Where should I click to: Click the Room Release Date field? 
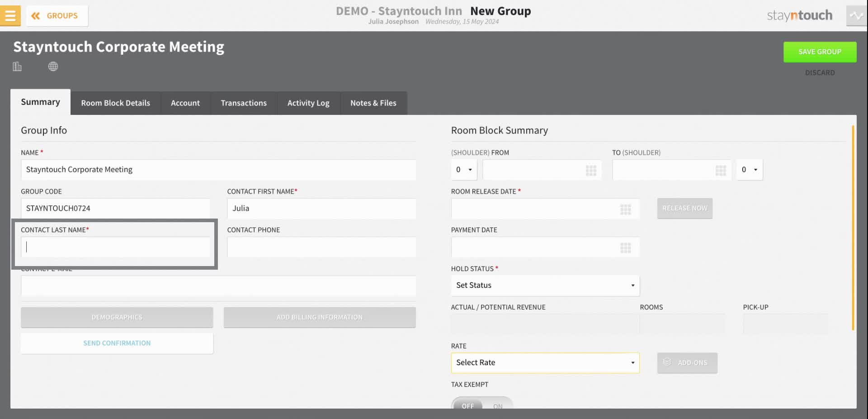545,209
